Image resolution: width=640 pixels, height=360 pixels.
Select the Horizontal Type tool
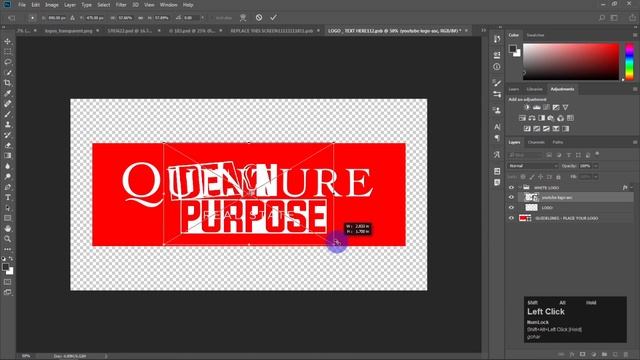click(x=7, y=198)
